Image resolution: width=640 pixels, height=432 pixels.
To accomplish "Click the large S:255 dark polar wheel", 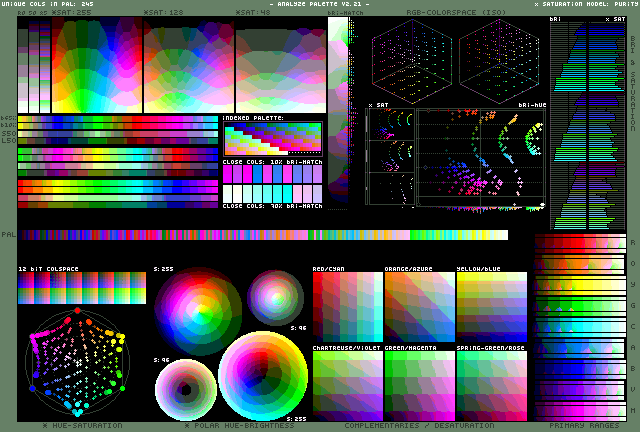I will pyautogui.click(x=197, y=310).
